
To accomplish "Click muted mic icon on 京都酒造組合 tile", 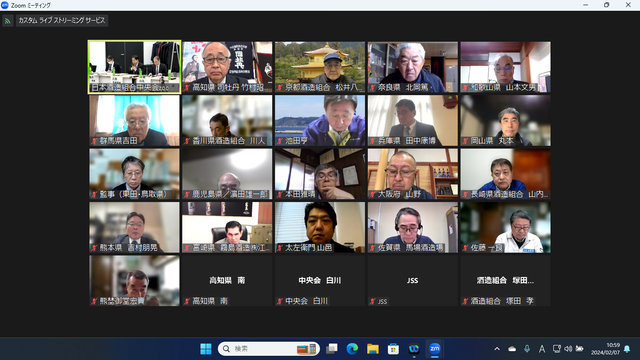I will pos(280,88).
